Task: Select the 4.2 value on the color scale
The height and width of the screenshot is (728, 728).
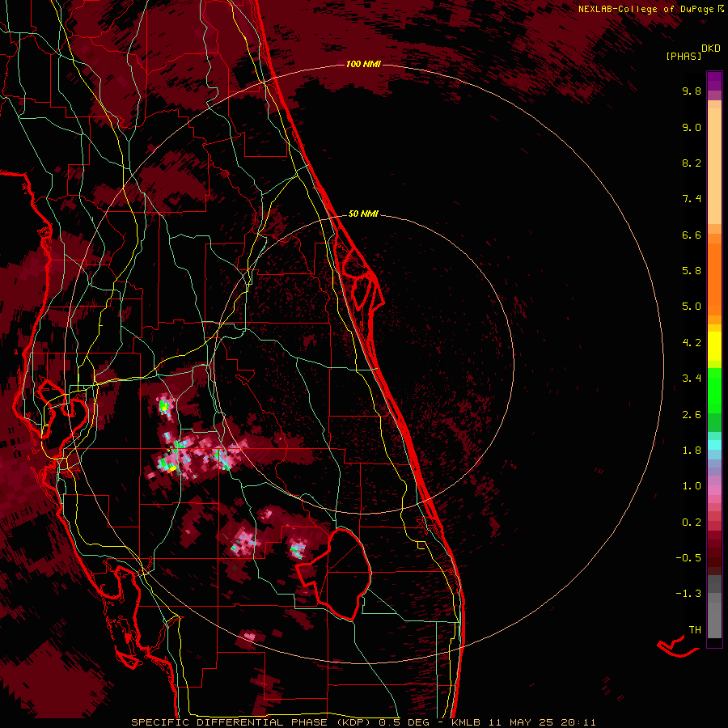Action: coord(692,343)
